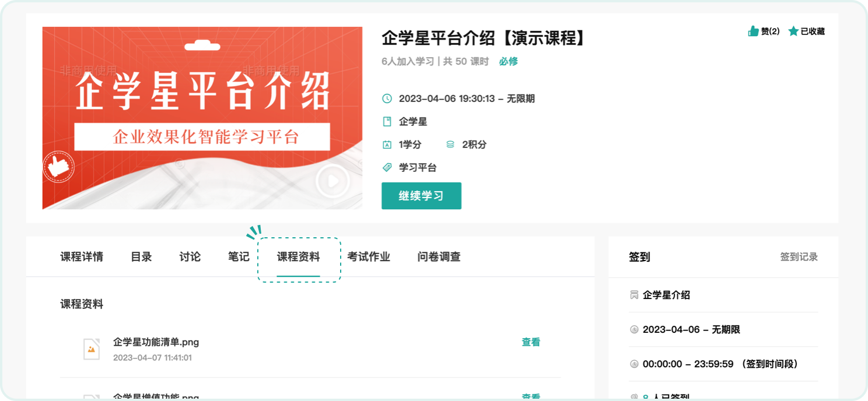Click the file name 企学星功能清单.png
This screenshot has width=868, height=401.
(x=156, y=343)
